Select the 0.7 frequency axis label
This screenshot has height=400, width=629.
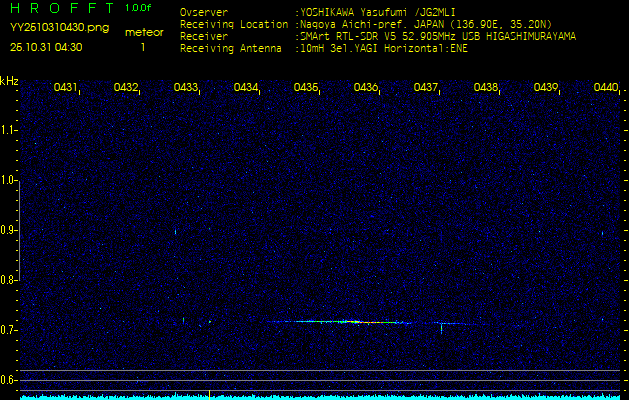click(x=9, y=330)
